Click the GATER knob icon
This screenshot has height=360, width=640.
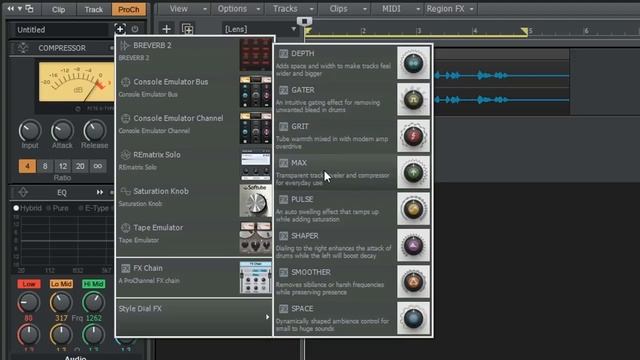coord(413,99)
